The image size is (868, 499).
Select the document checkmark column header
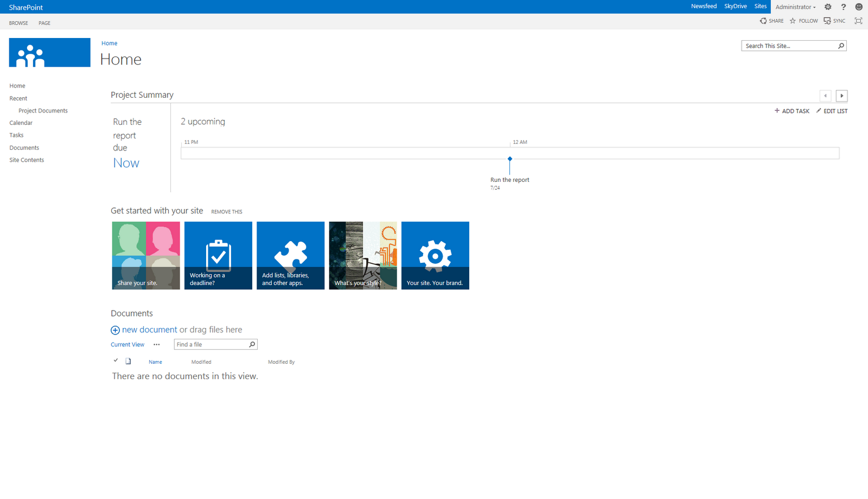click(116, 360)
